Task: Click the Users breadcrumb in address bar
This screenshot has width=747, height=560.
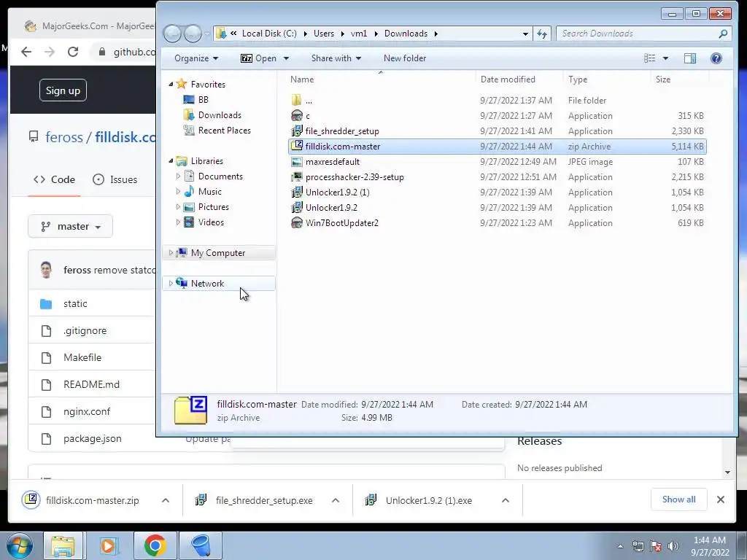Action: tap(323, 34)
